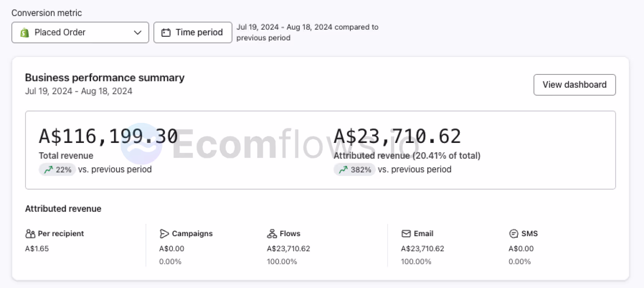Click the Business performance summary heading
The image size is (644, 288).
tap(105, 78)
